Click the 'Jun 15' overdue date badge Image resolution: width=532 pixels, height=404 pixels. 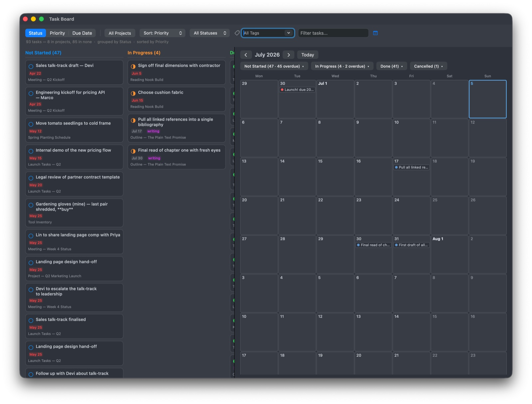(137, 100)
